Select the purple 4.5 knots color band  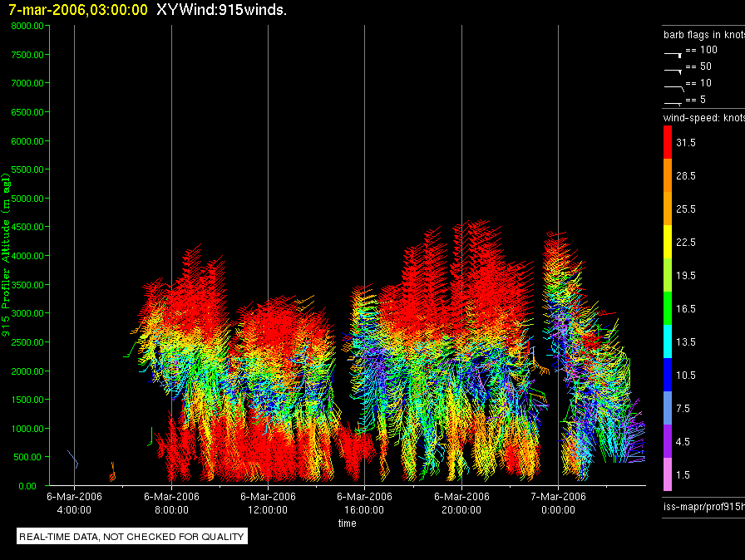click(668, 441)
